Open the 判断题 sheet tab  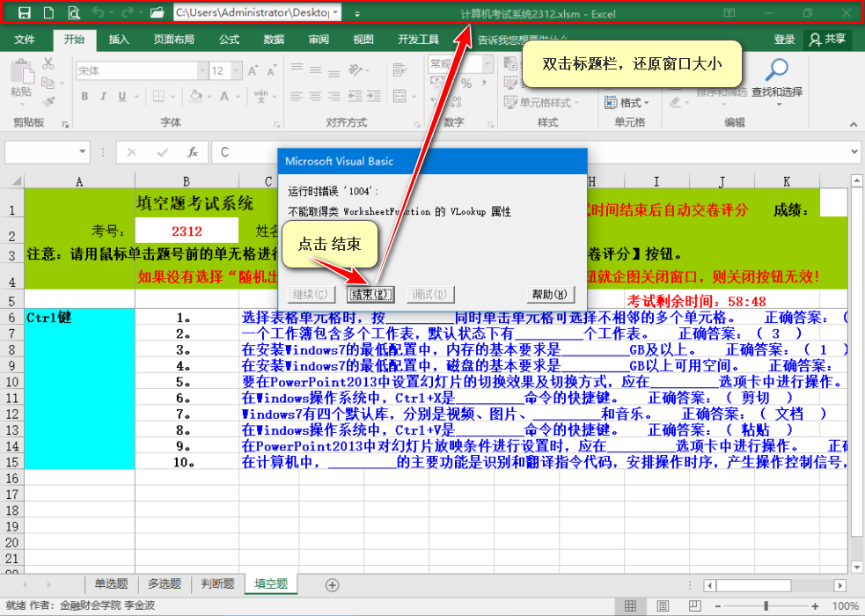click(217, 584)
